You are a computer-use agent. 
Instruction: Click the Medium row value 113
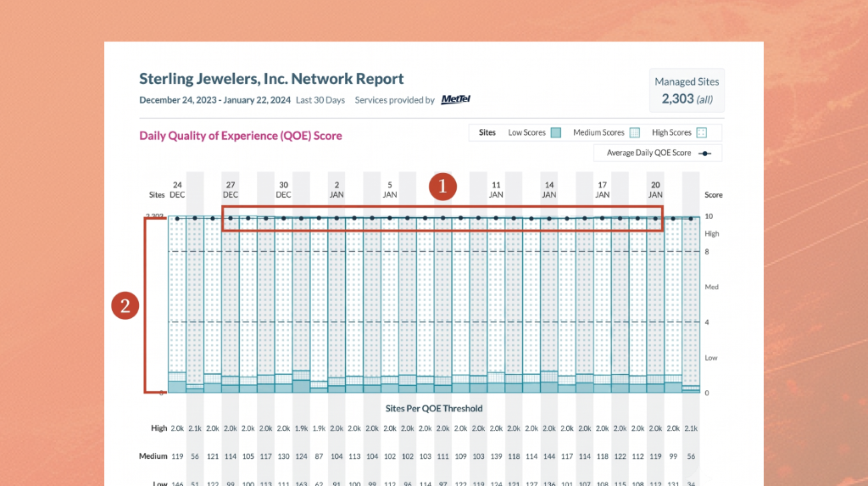pyautogui.click(x=354, y=456)
